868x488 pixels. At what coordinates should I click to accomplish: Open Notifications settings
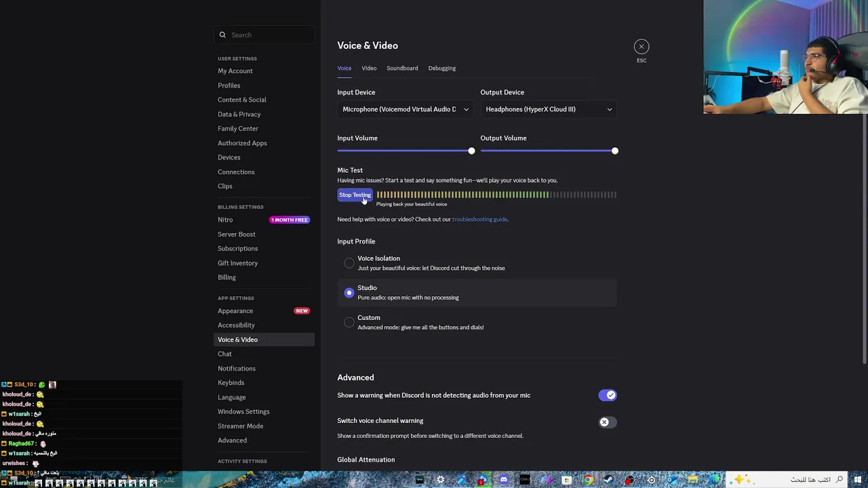point(237,369)
